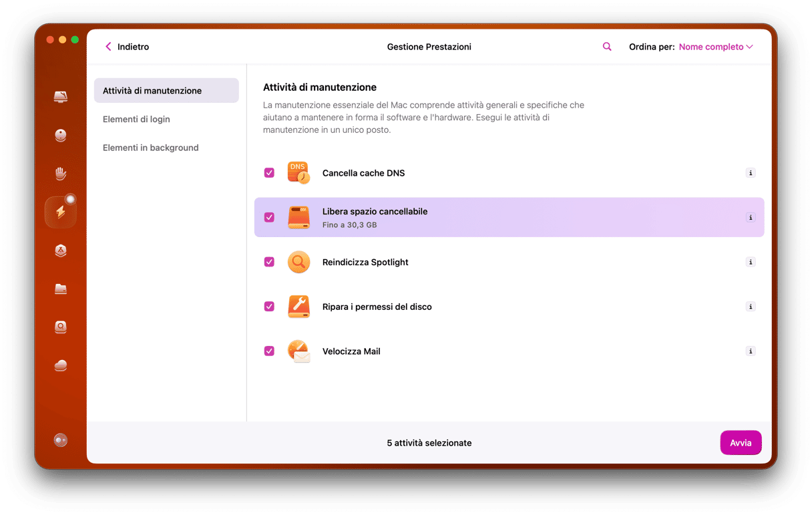Uncheck Libera spazio cancellabile checkbox

(x=269, y=217)
